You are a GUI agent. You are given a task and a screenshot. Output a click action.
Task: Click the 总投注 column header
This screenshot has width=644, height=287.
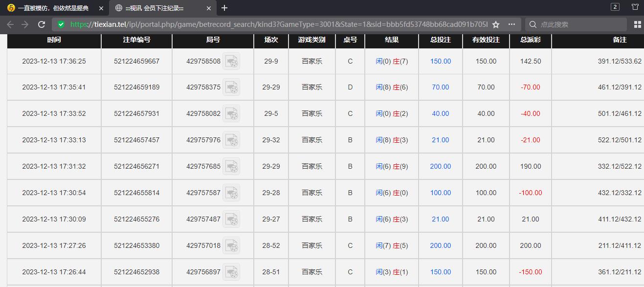[441, 40]
